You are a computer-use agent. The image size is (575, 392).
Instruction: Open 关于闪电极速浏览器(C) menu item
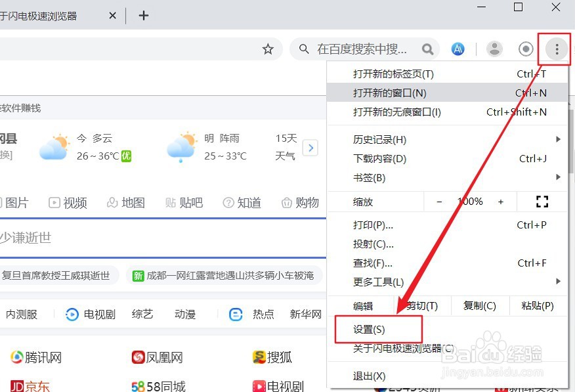(446, 349)
